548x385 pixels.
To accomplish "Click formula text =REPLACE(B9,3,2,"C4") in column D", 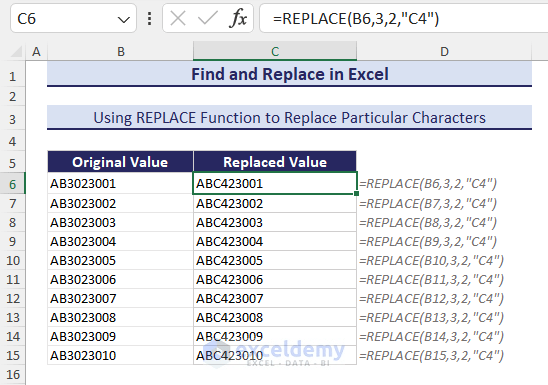I will tap(428, 242).
